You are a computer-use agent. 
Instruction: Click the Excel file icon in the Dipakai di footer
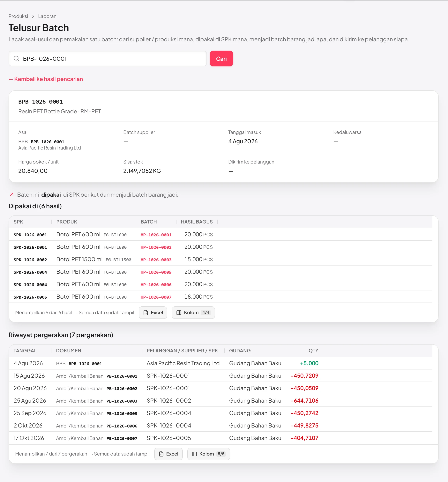(146, 313)
